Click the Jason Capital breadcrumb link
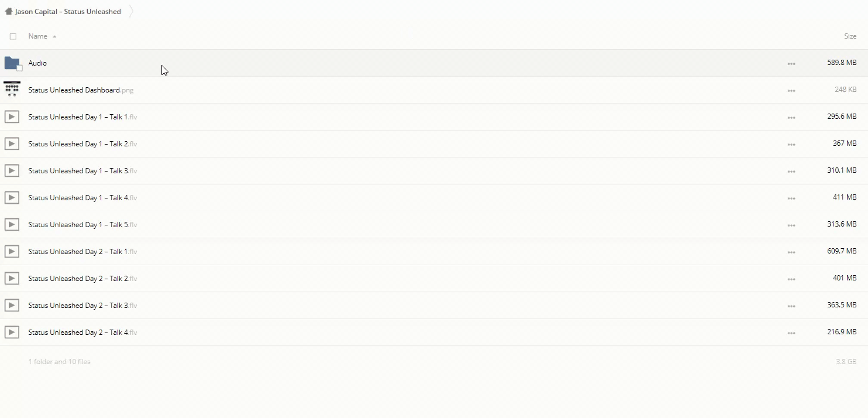The image size is (868, 418). click(68, 11)
